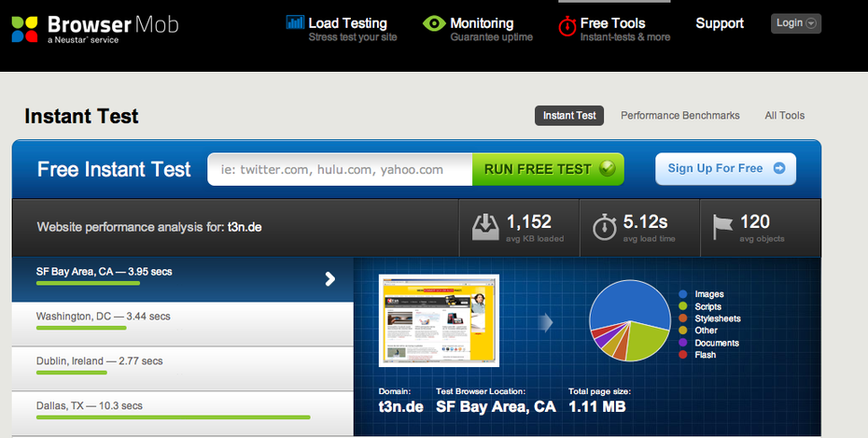
Task: Click the red Free Tools stopwatch icon
Action: click(567, 27)
